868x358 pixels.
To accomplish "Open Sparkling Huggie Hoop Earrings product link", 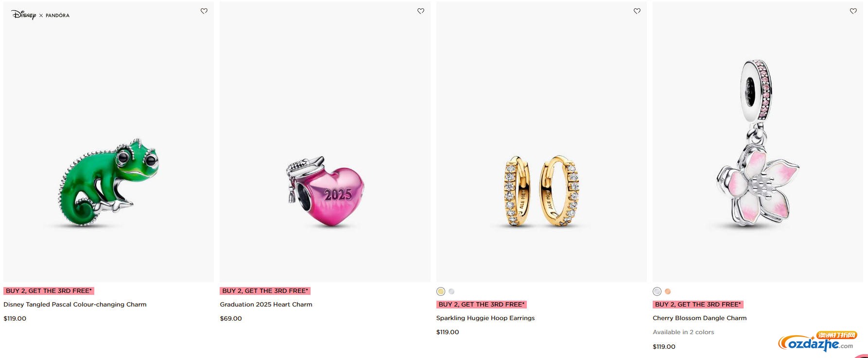I will click(x=486, y=318).
